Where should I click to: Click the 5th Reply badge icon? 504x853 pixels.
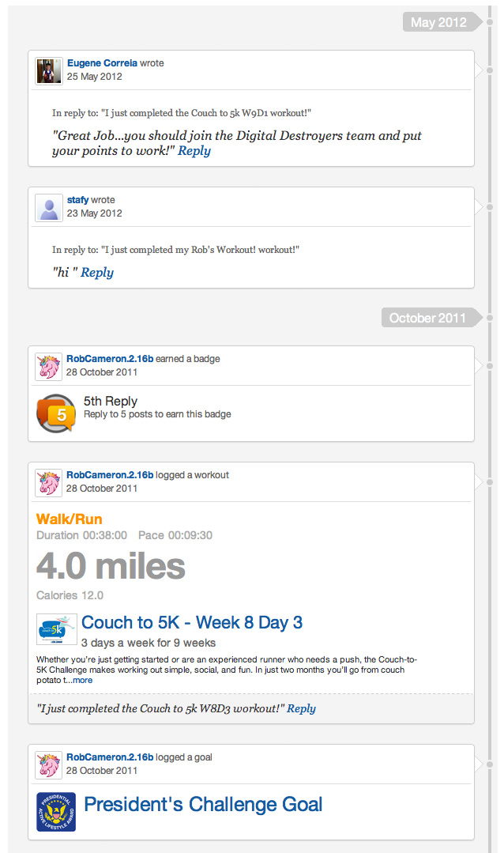55,413
